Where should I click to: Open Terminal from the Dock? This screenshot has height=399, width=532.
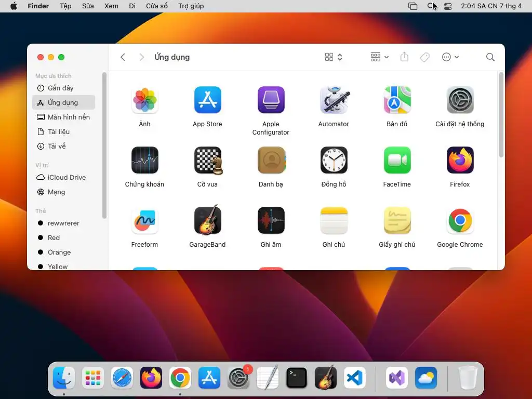click(297, 378)
